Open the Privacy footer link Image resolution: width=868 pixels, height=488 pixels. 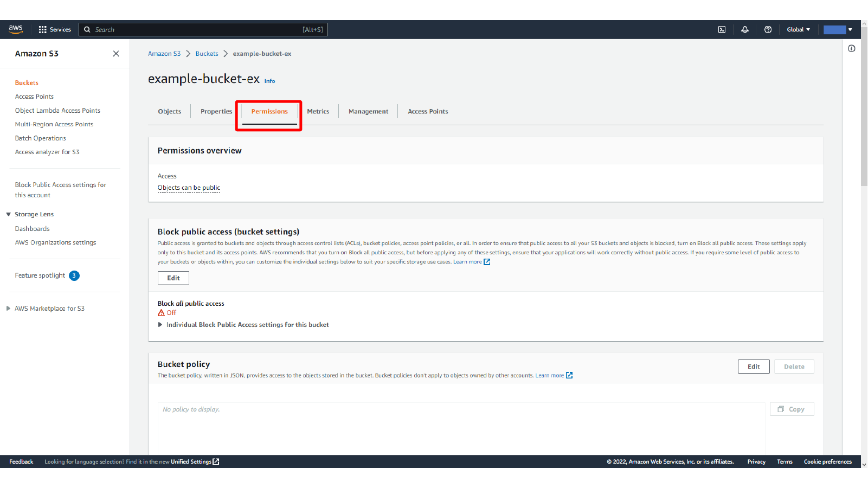(x=756, y=462)
